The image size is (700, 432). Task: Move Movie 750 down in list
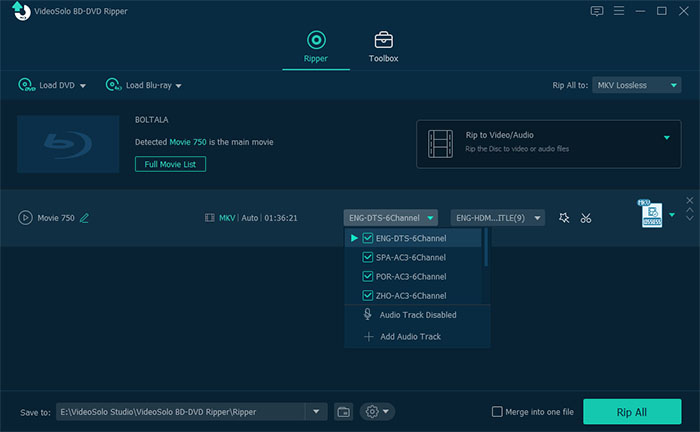(x=690, y=218)
